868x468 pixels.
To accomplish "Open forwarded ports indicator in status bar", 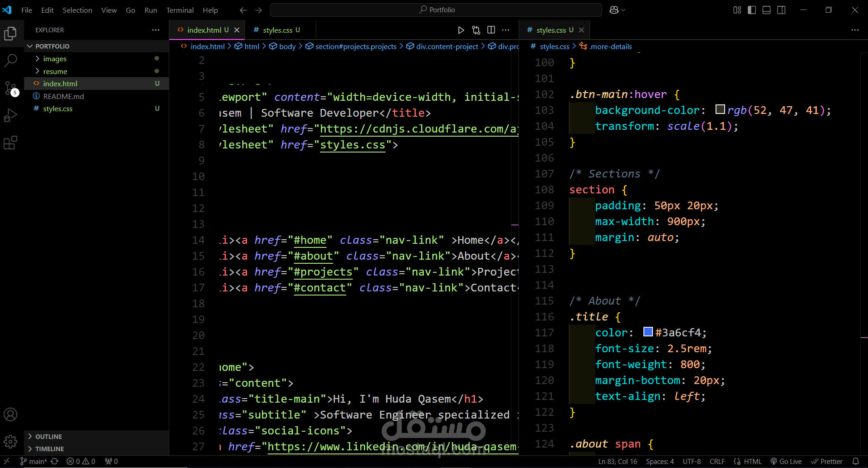I will 111,461.
